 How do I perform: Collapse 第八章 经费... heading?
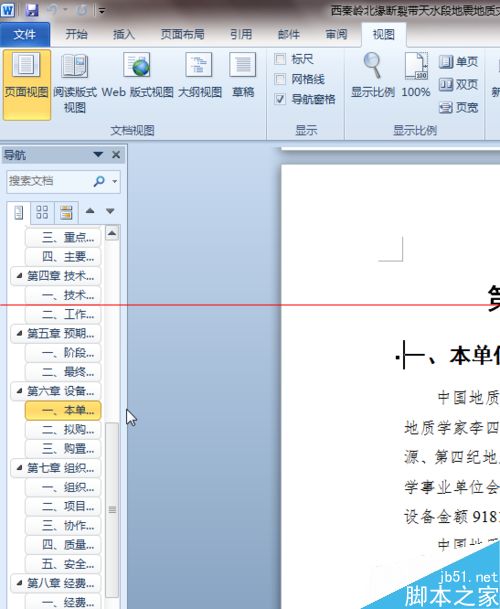click(19, 583)
